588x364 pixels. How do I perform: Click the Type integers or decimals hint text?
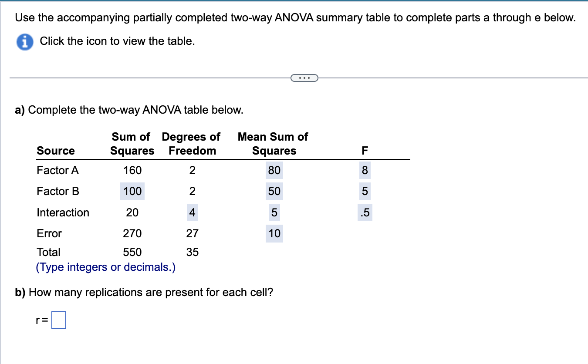tap(106, 267)
